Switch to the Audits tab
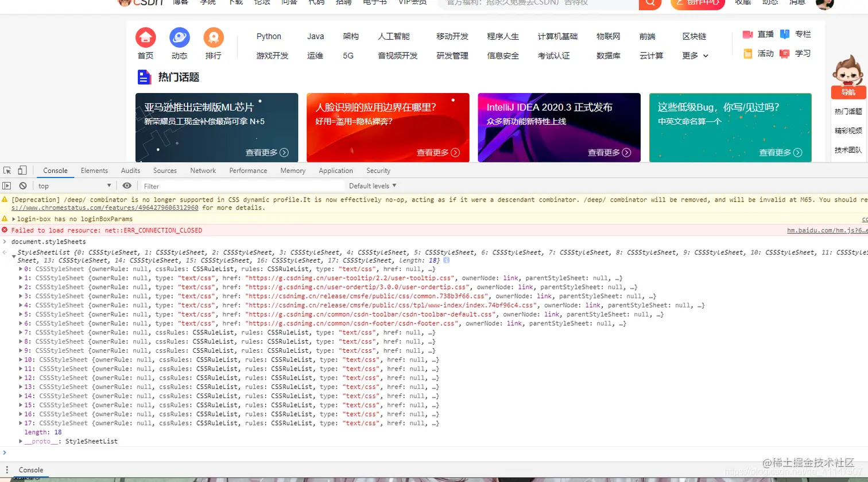 [130, 171]
